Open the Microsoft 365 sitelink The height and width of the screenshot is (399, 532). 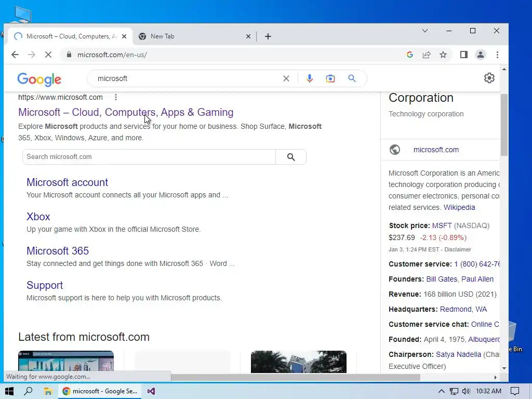click(x=58, y=251)
